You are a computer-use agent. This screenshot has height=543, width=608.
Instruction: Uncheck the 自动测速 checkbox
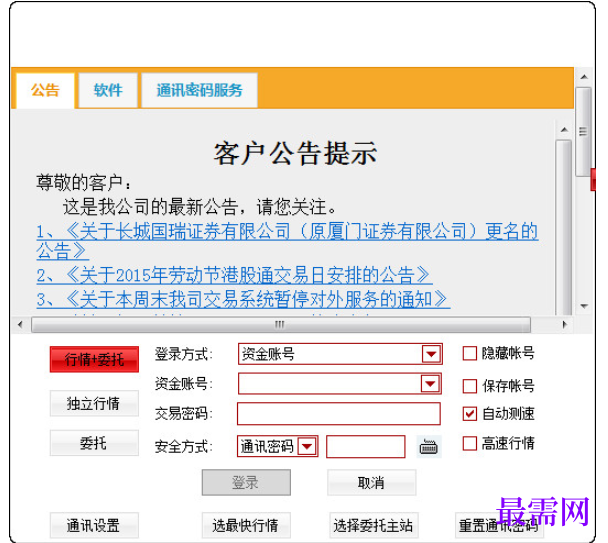(x=470, y=414)
